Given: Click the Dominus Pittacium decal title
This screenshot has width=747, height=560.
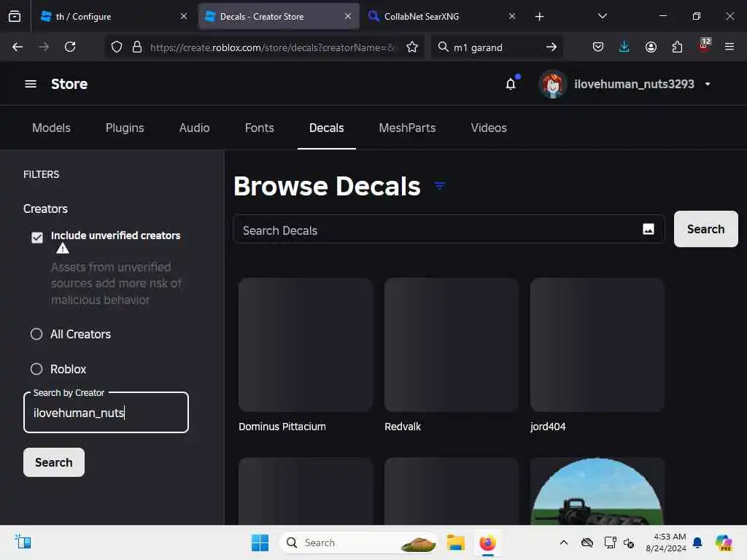Looking at the screenshot, I should (282, 427).
